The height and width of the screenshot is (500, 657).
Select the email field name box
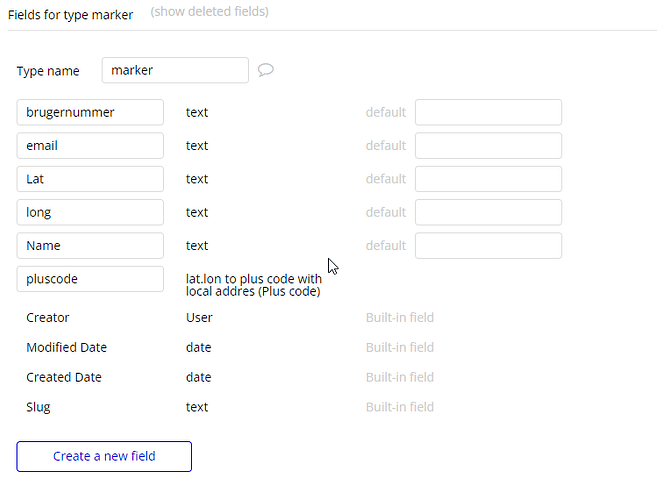point(90,146)
